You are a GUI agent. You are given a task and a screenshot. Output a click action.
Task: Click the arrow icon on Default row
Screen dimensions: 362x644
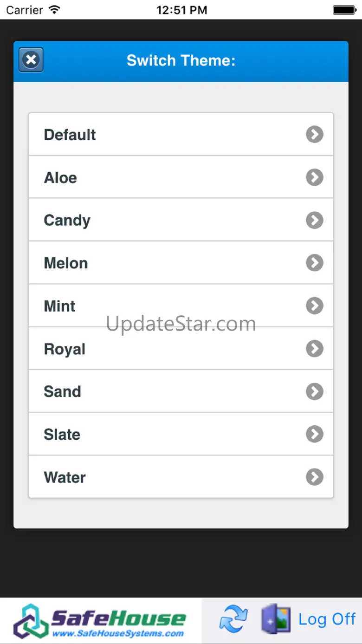pyautogui.click(x=314, y=135)
